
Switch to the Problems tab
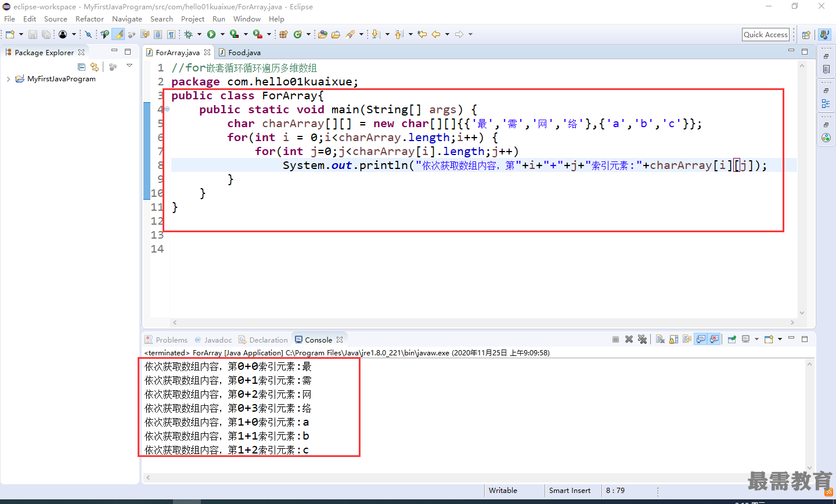pos(167,340)
